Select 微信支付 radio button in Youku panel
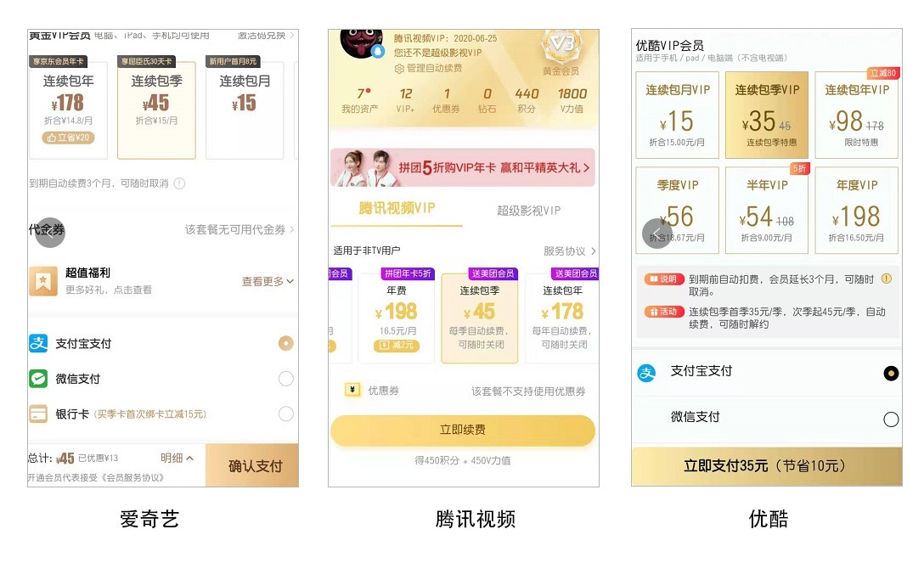This screenshot has width=924, height=563. 891,419
